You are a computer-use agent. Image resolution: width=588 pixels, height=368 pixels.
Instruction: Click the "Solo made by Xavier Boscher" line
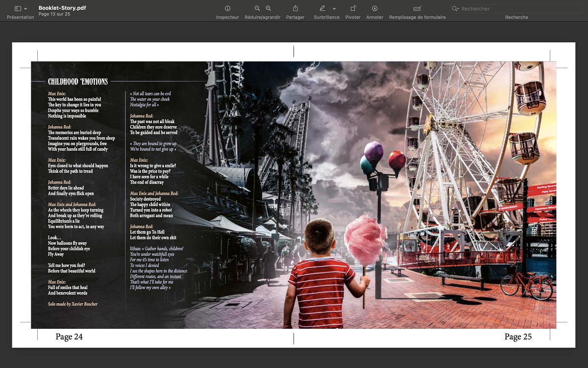[x=73, y=304]
